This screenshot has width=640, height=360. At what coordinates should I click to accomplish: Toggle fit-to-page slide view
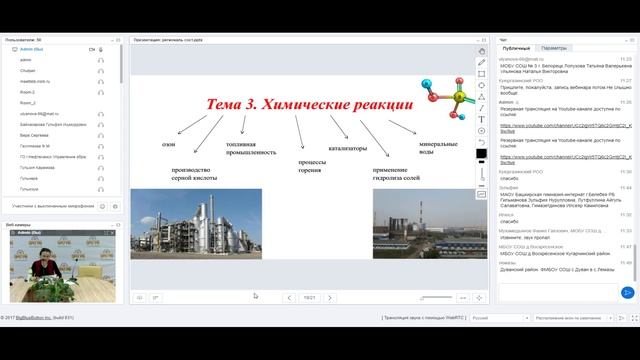tap(479, 298)
